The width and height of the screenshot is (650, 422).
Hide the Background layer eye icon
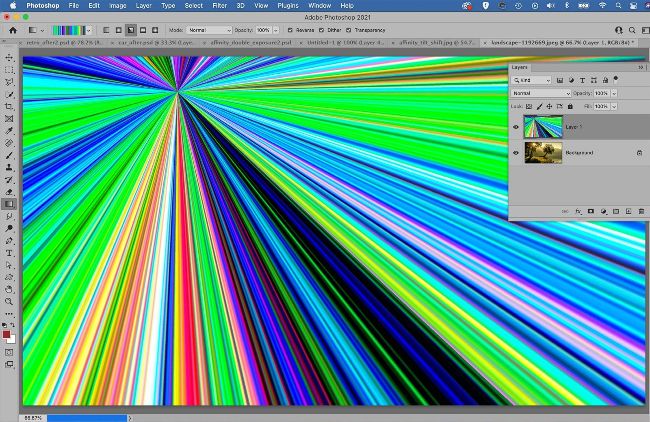pyautogui.click(x=516, y=153)
